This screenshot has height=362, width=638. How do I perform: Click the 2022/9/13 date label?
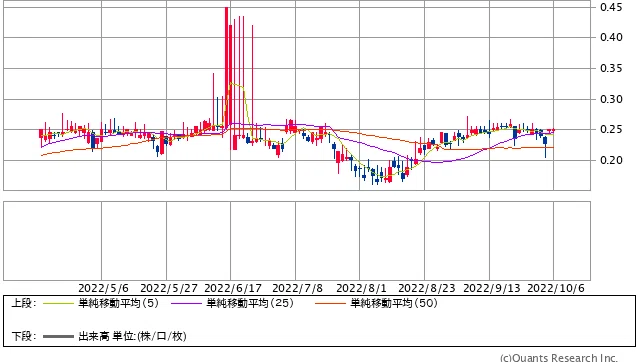pos(492,288)
